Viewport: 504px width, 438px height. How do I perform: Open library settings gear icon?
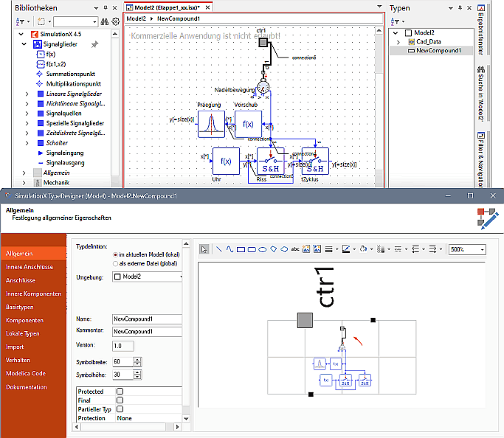115,22
